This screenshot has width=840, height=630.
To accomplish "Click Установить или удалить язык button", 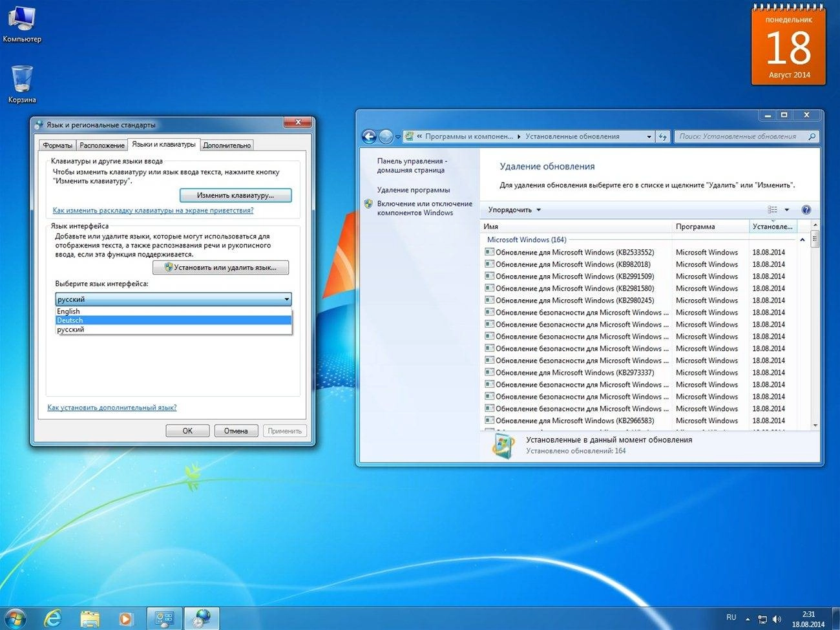I will coord(220,268).
